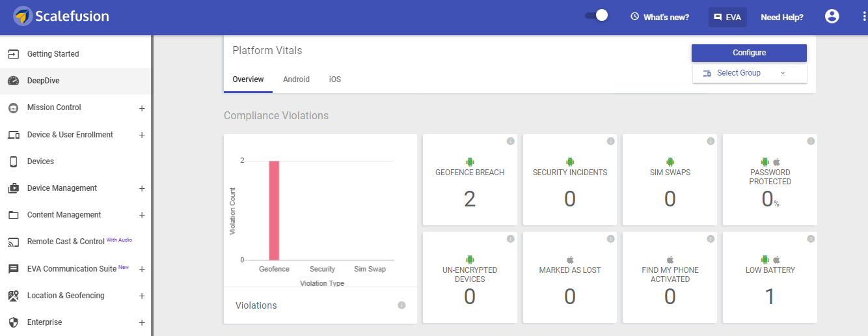
Task: Click the Configure button
Action: (x=749, y=53)
